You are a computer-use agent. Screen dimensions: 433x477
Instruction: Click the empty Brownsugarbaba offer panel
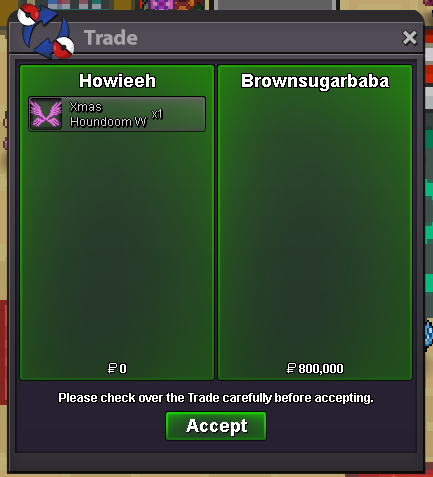(x=315, y=227)
